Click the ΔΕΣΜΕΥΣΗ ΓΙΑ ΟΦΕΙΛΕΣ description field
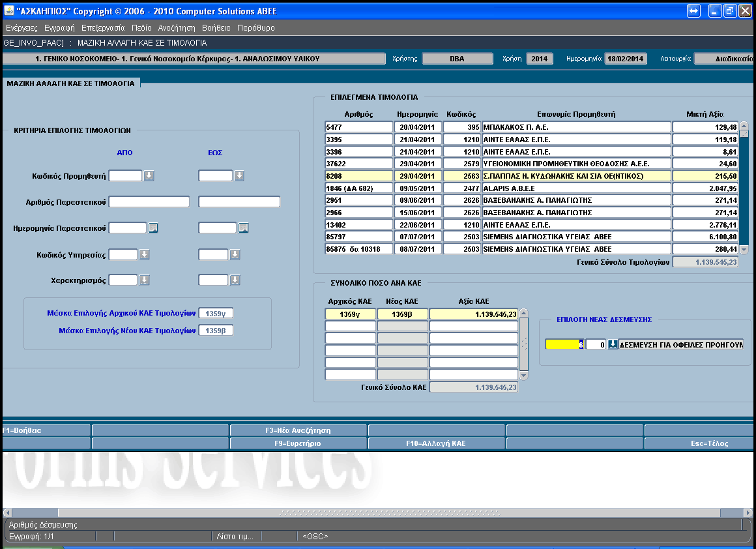Viewport: 756px width, 549px height. [681, 344]
